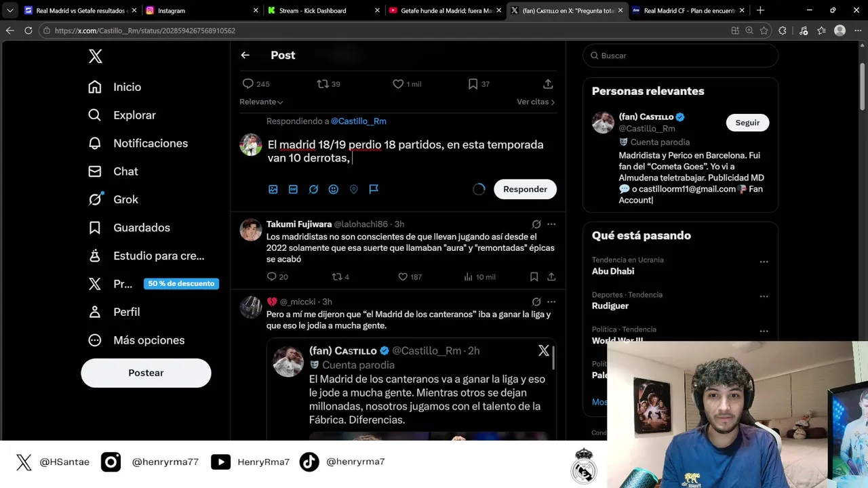The image size is (868, 488).
Task: Open tab search chevron in browser
Action: pyautogui.click(x=9, y=10)
